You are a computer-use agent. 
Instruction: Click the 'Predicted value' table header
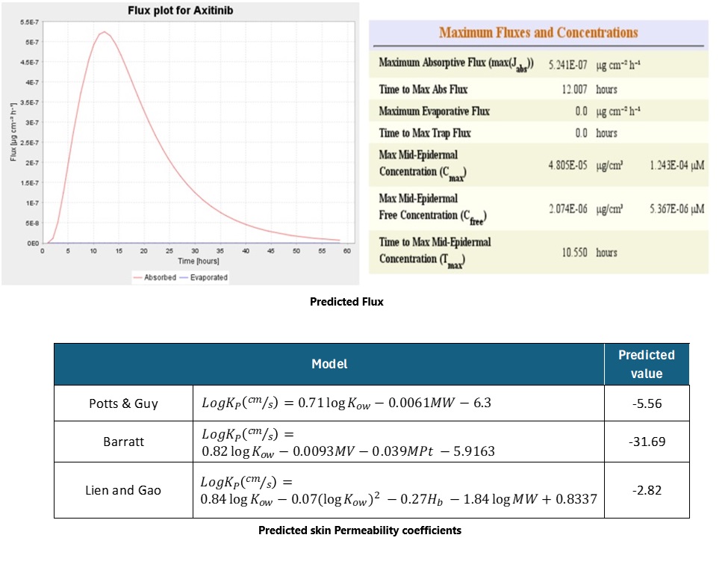647,364
